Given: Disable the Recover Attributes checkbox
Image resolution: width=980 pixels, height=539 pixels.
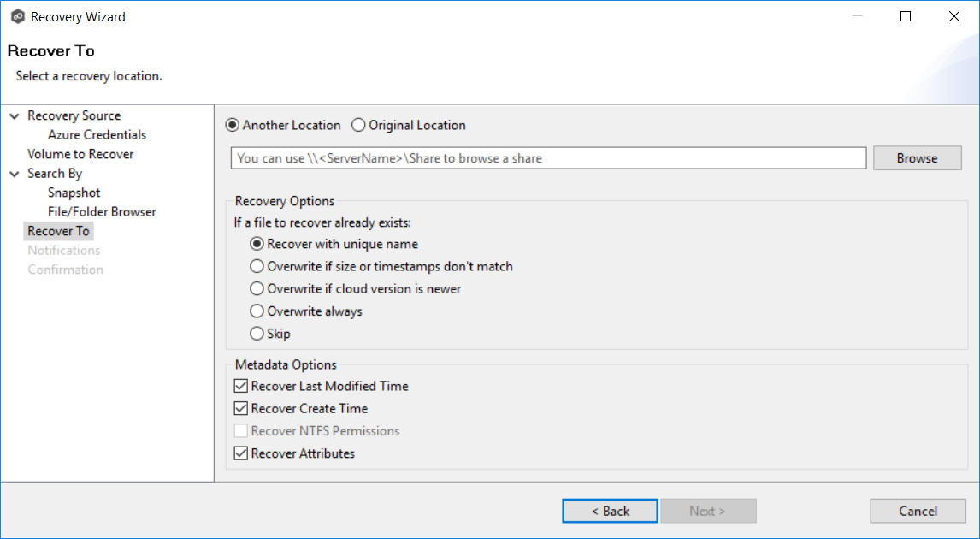Looking at the screenshot, I should pos(240,453).
